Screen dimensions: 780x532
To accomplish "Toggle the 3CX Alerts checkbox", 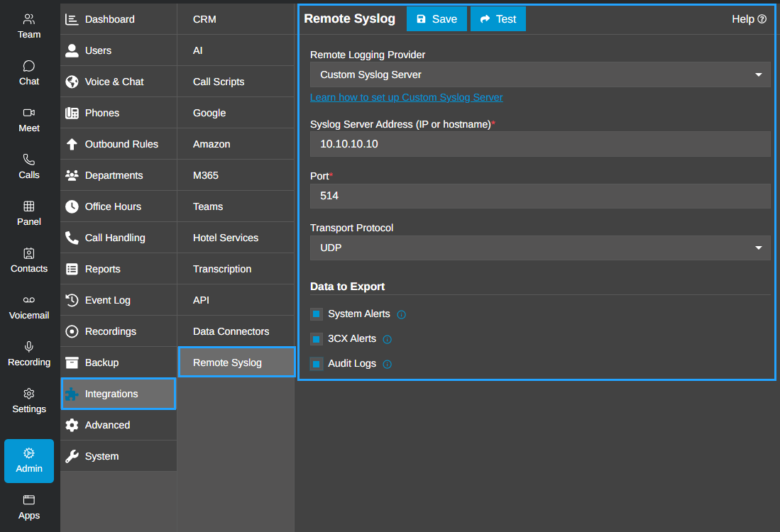I will 317,339.
